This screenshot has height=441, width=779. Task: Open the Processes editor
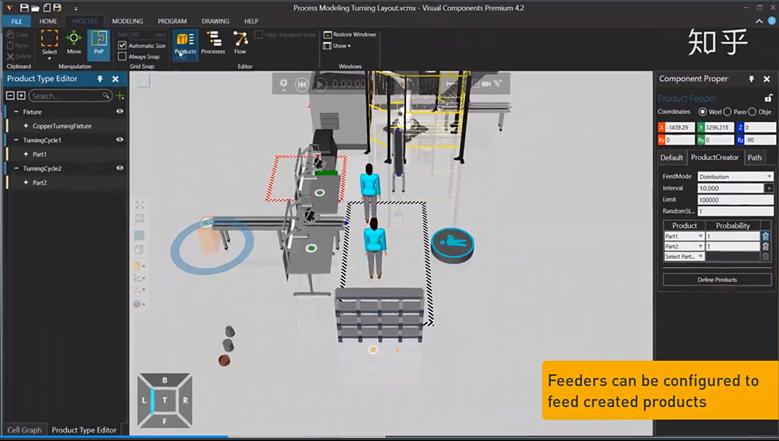pyautogui.click(x=213, y=42)
